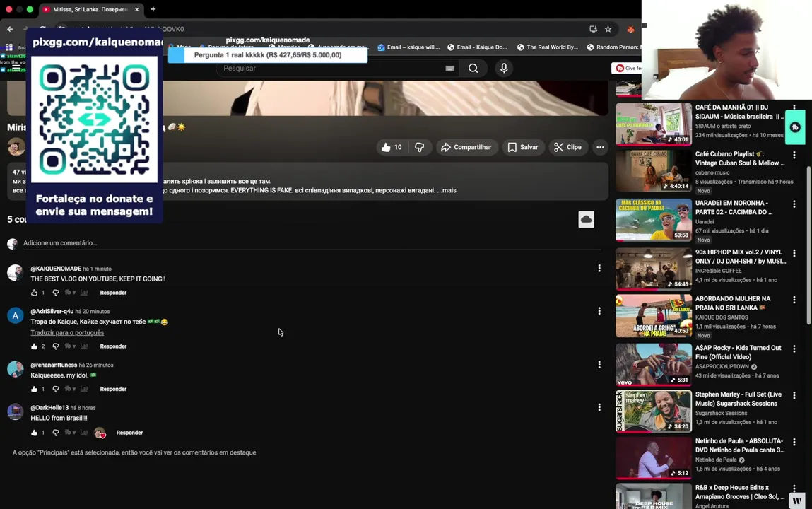Click the cloud icon beside comments
This screenshot has width=812, height=509.
tap(587, 220)
